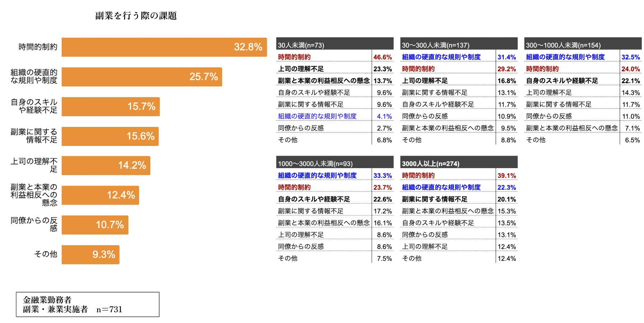Click the 10.7% bar for 同僚からの反感
This screenshot has width=644, height=323.
pos(95,225)
